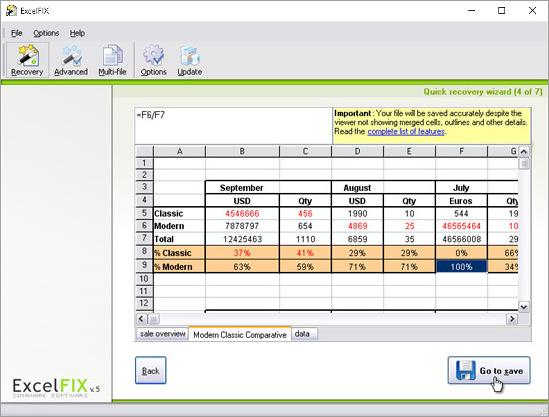549x417 pixels.
Task: Select the cell containing 654
Action: (x=305, y=226)
